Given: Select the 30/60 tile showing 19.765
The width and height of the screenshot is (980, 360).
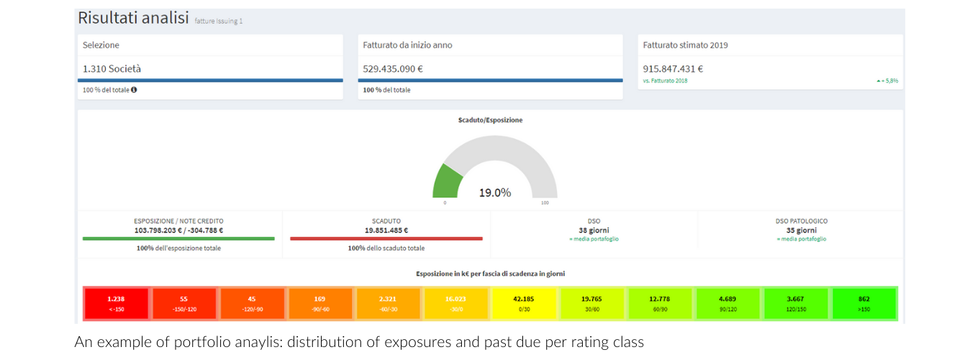Looking at the screenshot, I should pos(592,304).
